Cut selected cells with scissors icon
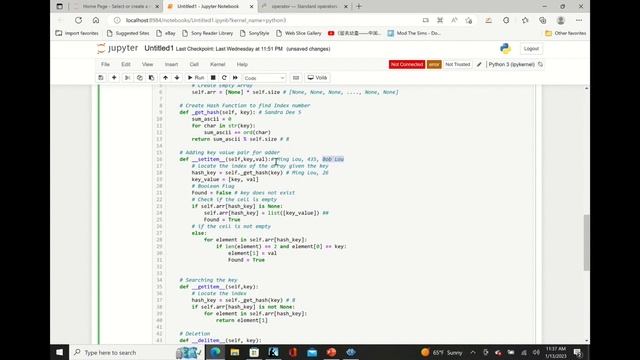Image resolution: width=640 pixels, height=360 pixels. pyautogui.click(x=127, y=78)
